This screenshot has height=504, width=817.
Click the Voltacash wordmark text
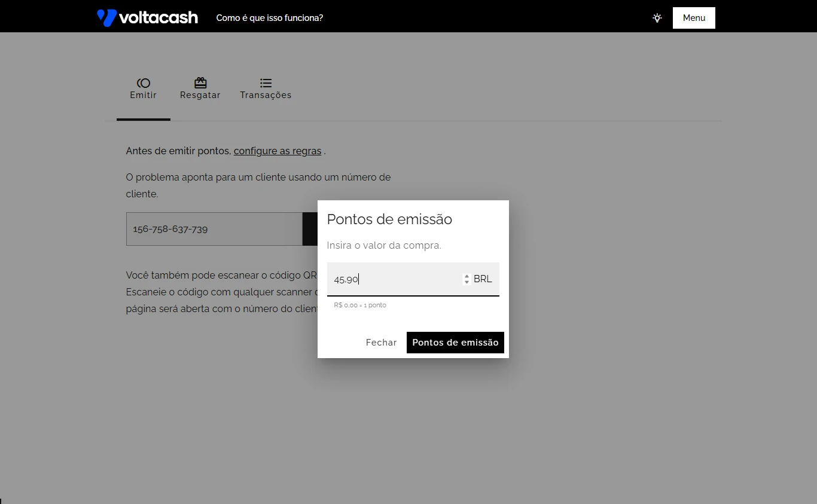(x=158, y=18)
